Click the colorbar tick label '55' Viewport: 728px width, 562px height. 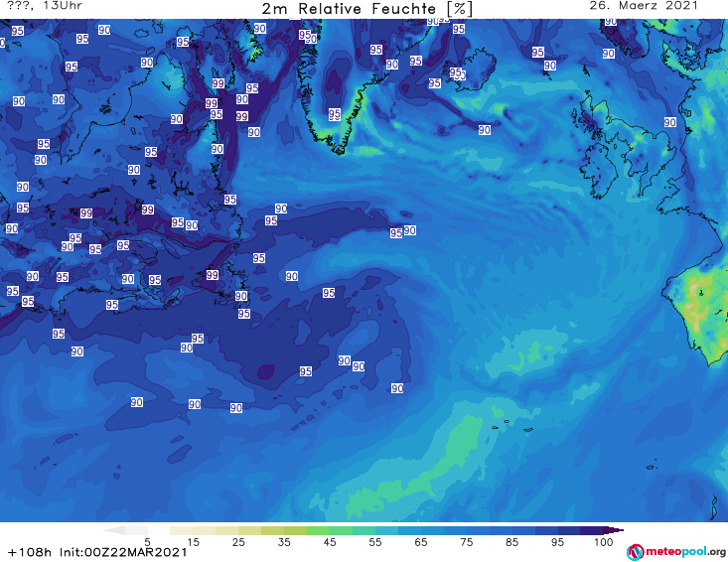pos(375,541)
